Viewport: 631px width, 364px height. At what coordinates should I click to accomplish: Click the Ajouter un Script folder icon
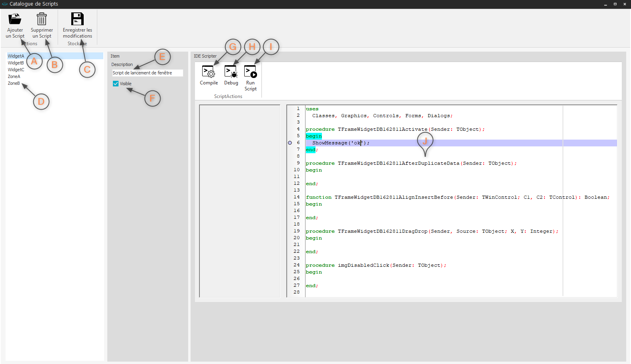pyautogui.click(x=15, y=19)
